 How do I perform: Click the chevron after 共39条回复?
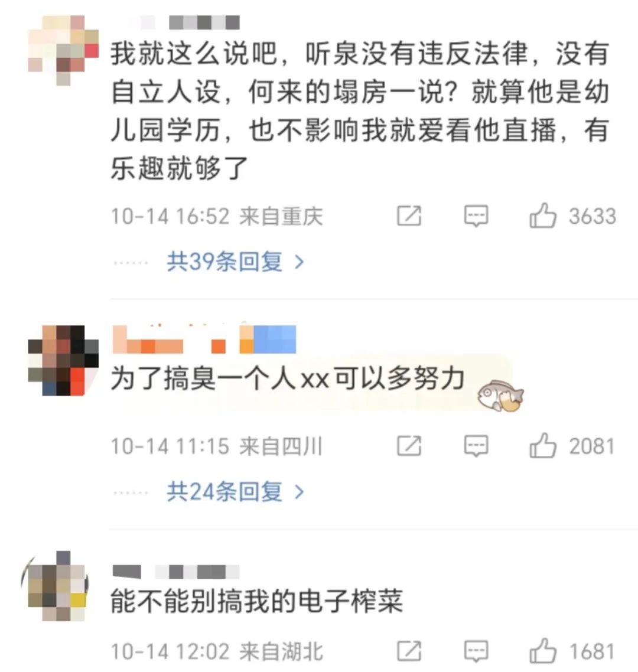coord(300,262)
